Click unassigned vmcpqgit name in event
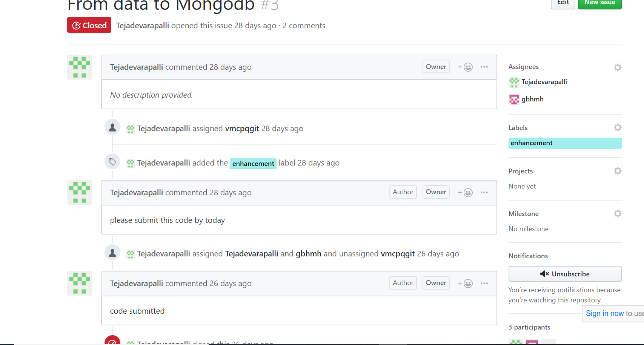Screen dimensions: 644x345 pos(398,254)
